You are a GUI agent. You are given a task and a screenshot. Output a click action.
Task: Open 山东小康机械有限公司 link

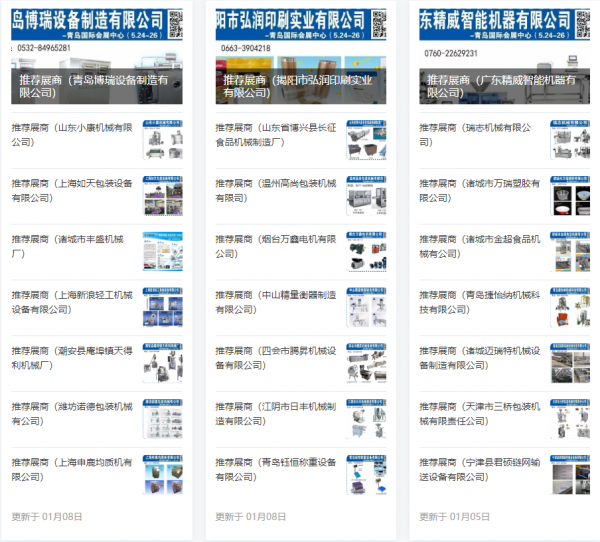[x=72, y=135]
